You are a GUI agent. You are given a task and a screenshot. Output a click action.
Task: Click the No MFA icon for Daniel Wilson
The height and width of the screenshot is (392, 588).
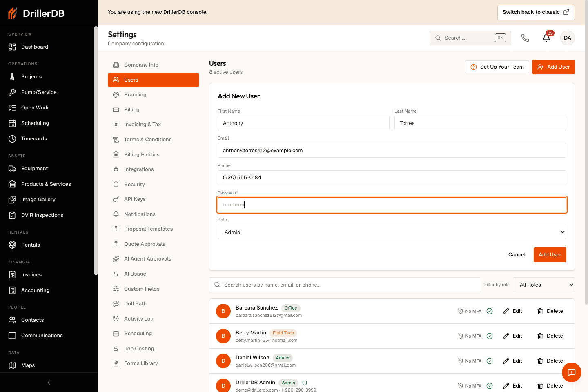click(461, 361)
